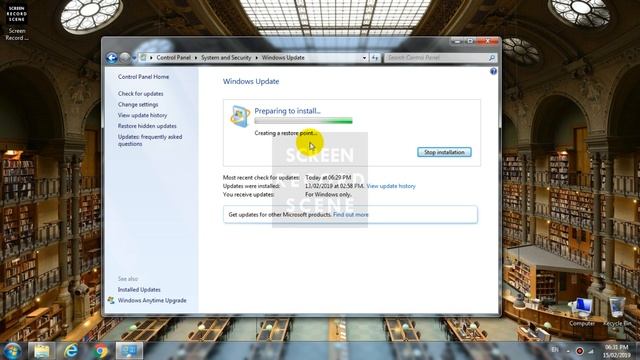The width and height of the screenshot is (640, 360).
Task: Open View update history in sidebar
Action: (x=142, y=116)
